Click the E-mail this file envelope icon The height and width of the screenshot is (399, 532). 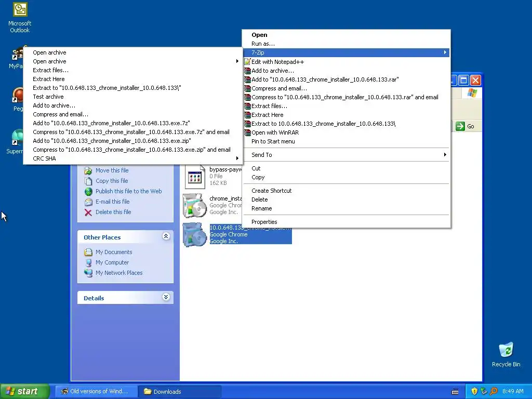point(88,202)
